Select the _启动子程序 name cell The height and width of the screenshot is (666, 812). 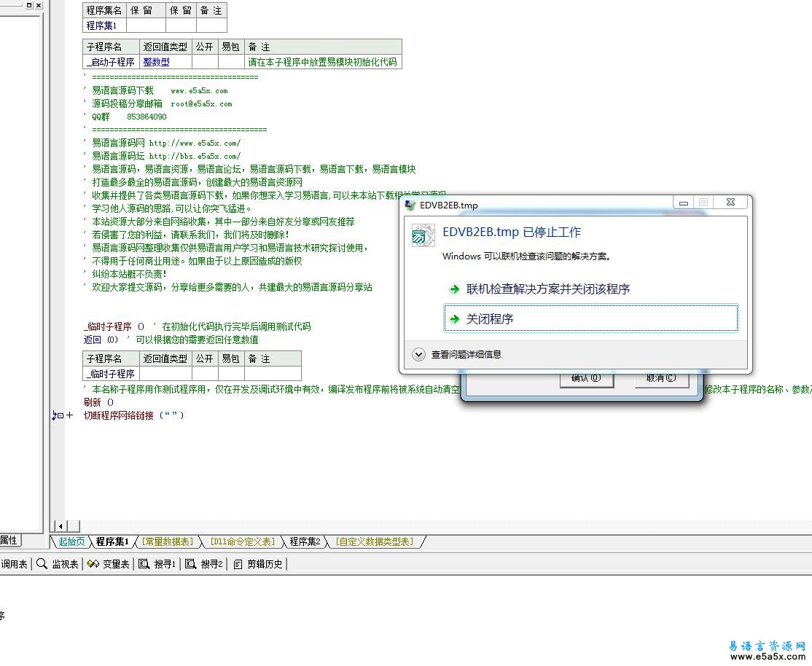(111, 62)
